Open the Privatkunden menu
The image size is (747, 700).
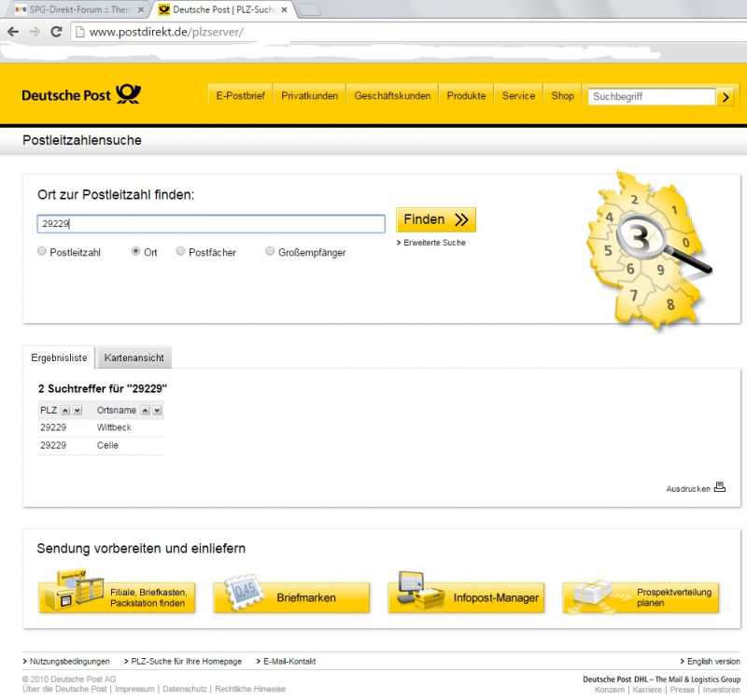(x=310, y=96)
